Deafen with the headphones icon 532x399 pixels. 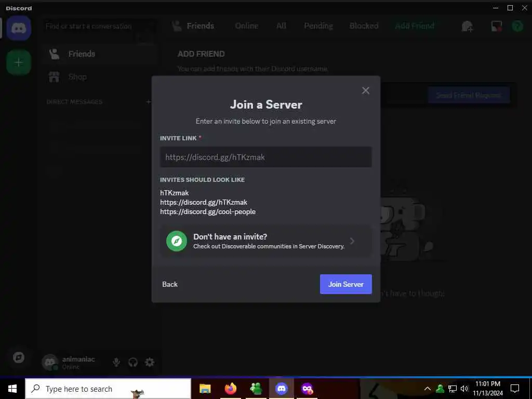pos(133,362)
